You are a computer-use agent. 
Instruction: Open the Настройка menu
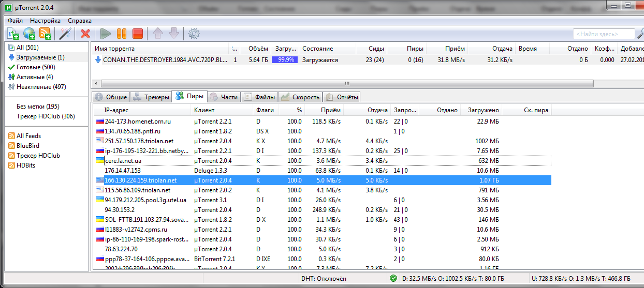[x=45, y=21]
